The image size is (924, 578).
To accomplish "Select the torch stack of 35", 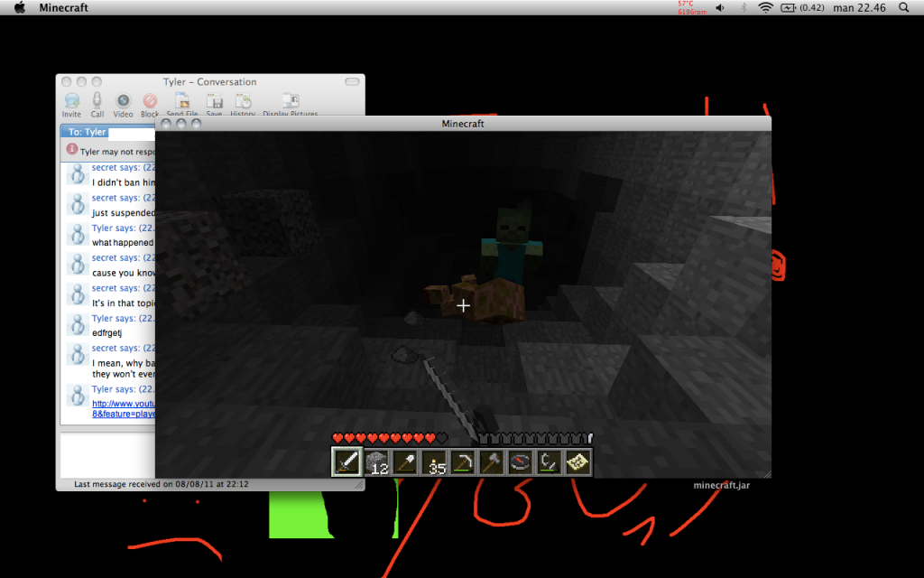I will click(434, 462).
